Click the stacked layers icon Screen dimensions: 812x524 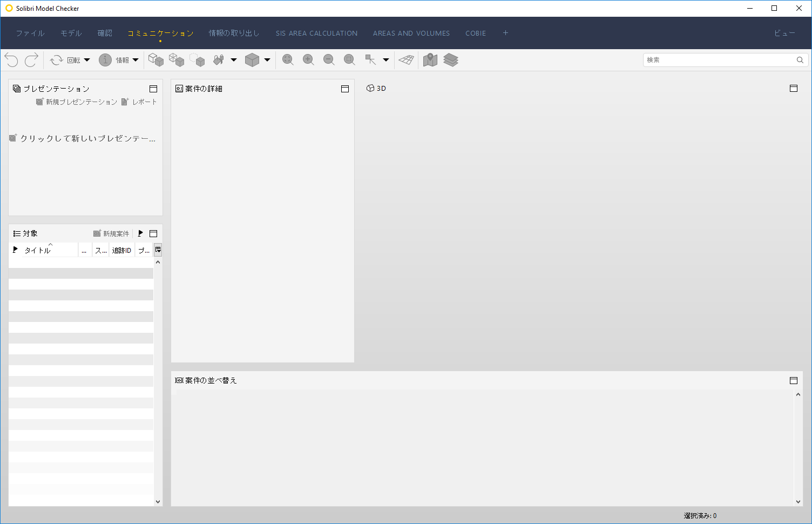pos(451,60)
